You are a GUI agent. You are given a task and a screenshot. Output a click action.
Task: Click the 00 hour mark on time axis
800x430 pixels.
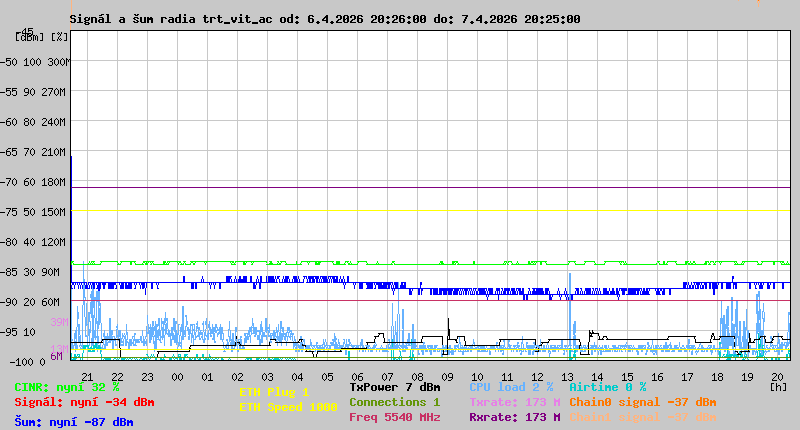(x=177, y=377)
